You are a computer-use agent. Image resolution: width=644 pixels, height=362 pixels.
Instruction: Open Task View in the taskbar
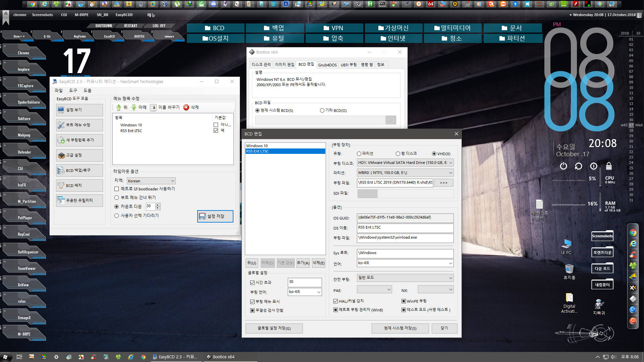point(19,357)
